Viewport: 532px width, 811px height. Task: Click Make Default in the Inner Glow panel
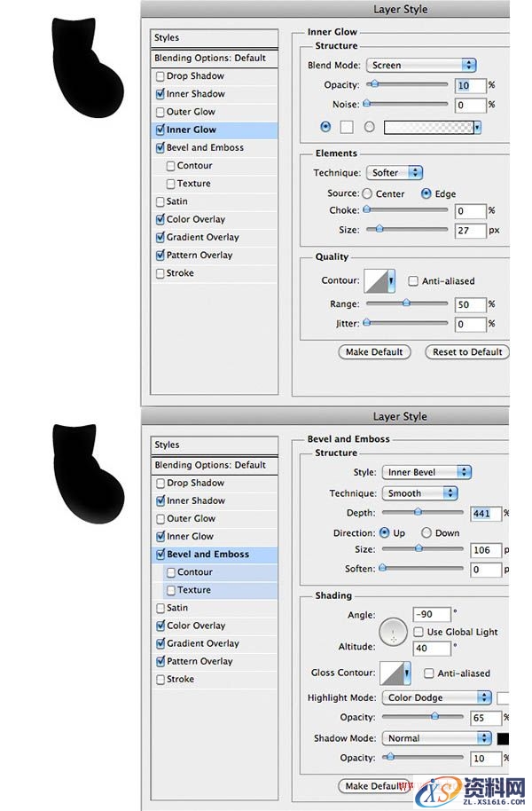tap(374, 352)
